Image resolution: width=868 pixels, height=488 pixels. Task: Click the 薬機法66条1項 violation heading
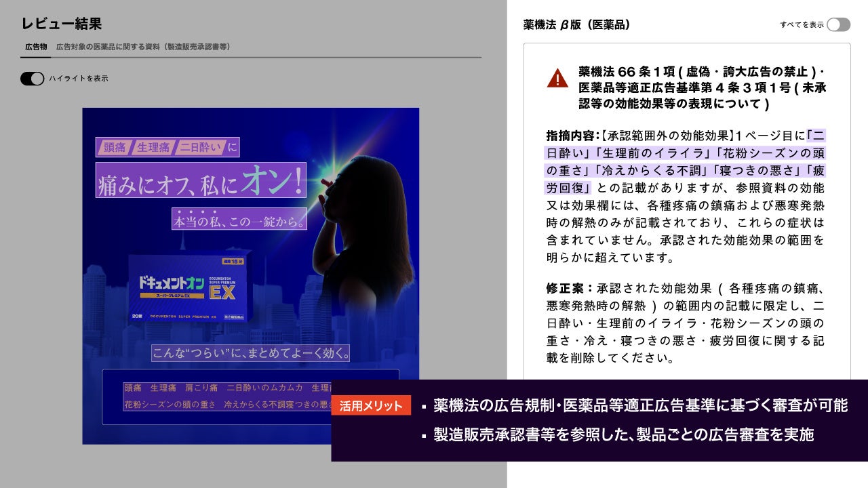703,87
